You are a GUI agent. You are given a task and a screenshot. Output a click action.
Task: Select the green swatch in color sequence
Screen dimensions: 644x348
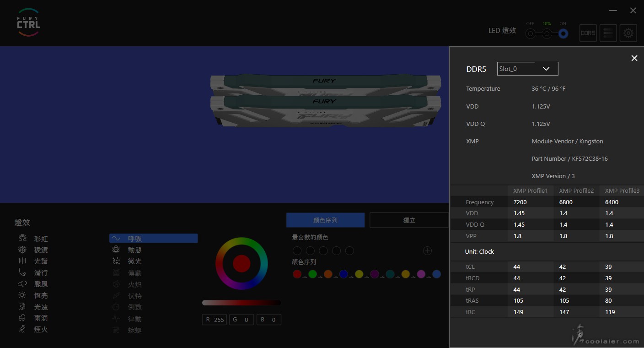[x=312, y=274]
